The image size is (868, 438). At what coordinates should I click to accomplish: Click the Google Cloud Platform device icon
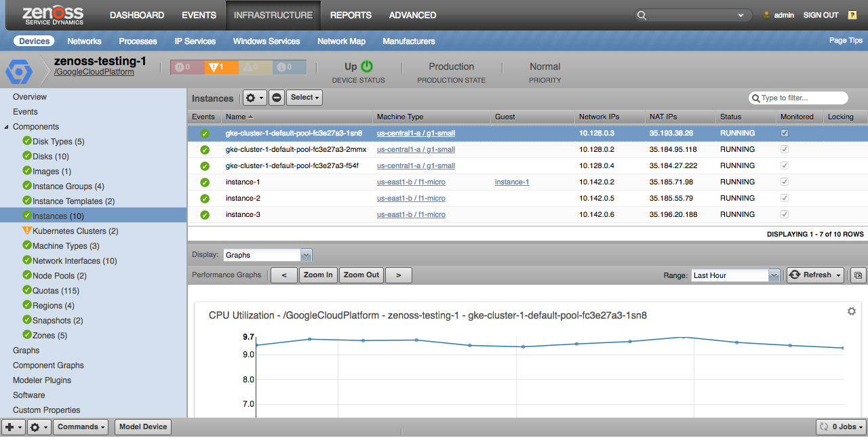pyautogui.click(x=19, y=71)
